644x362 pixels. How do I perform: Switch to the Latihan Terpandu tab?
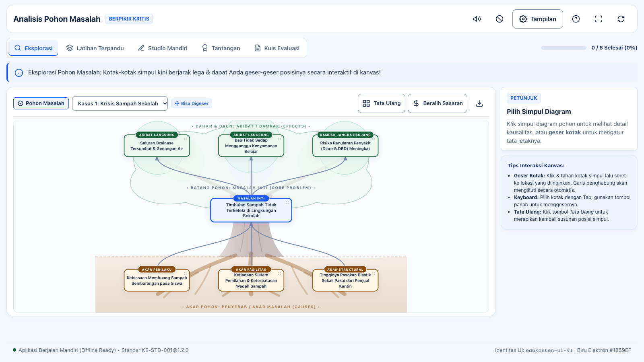(95, 48)
